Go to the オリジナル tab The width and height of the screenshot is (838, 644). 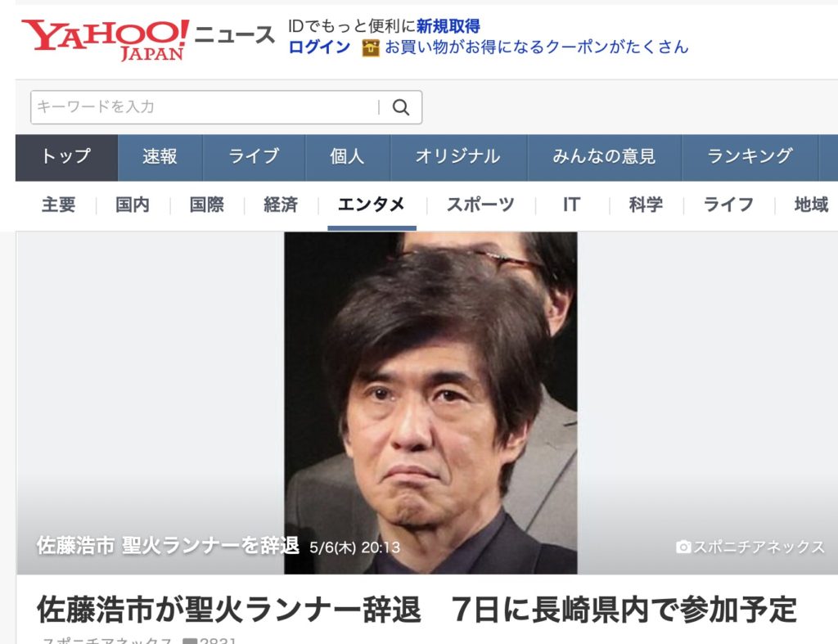[x=458, y=158]
